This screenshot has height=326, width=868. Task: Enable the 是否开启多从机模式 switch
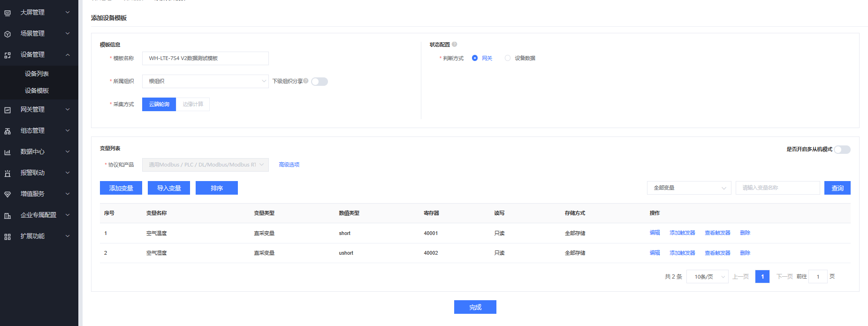[842, 150]
